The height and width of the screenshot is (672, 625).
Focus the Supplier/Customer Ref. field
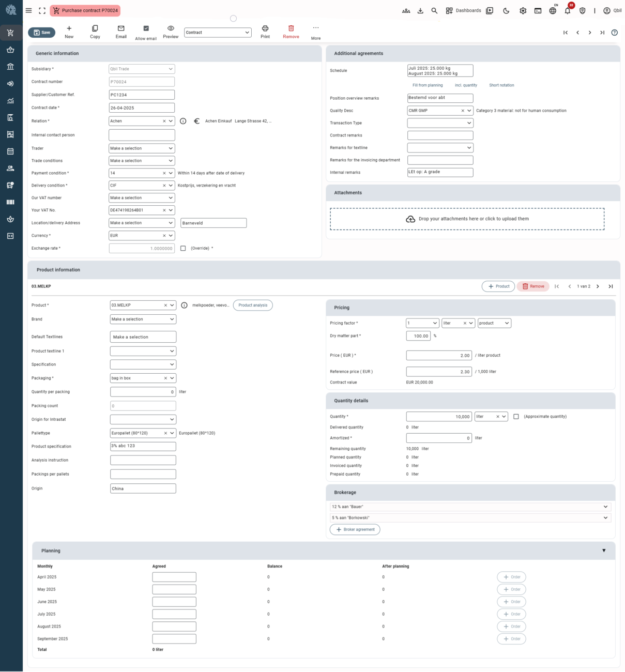[142, 95]
